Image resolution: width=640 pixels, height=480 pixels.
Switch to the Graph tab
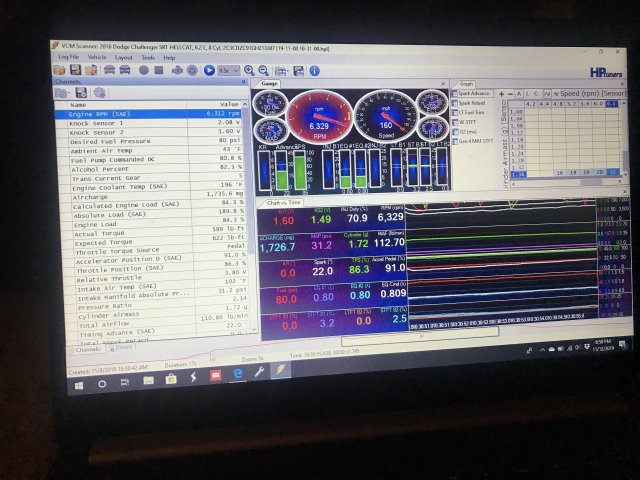[x=466, y=84]
